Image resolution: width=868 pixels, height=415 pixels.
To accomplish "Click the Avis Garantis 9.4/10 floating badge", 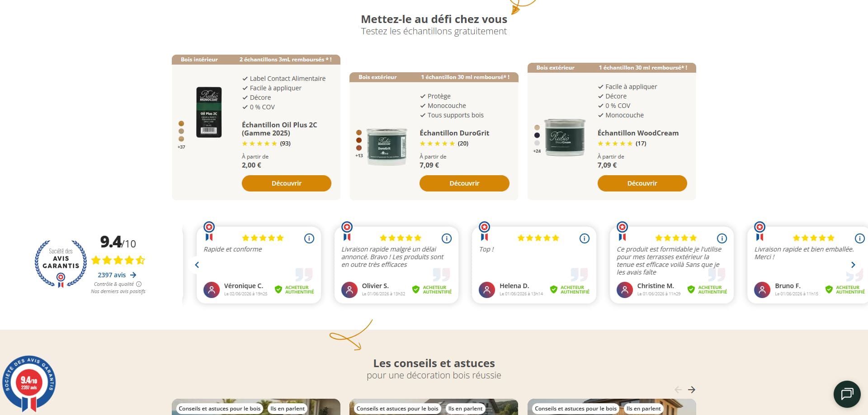I will (x=29, y=384).
